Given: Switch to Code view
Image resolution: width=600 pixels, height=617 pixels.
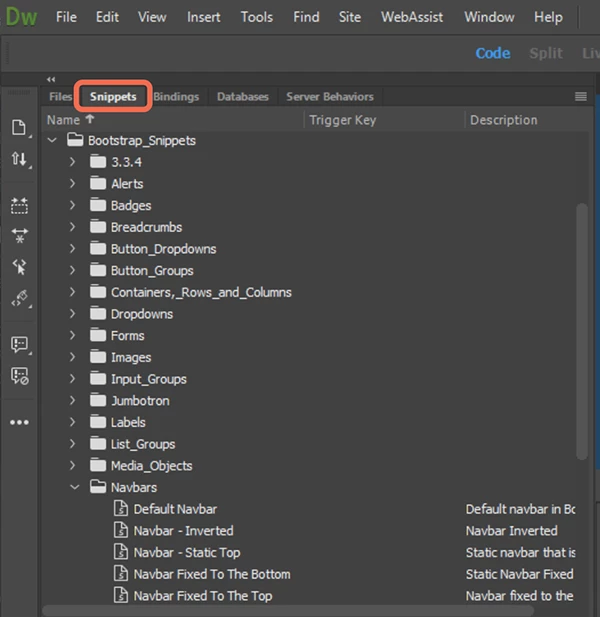Looking at the screenshot, I should 493,53.
